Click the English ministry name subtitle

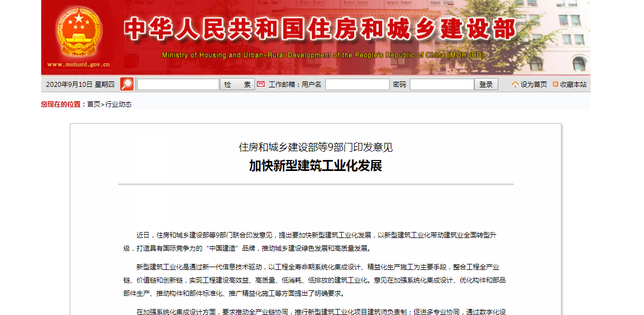[x=323, y=55]
